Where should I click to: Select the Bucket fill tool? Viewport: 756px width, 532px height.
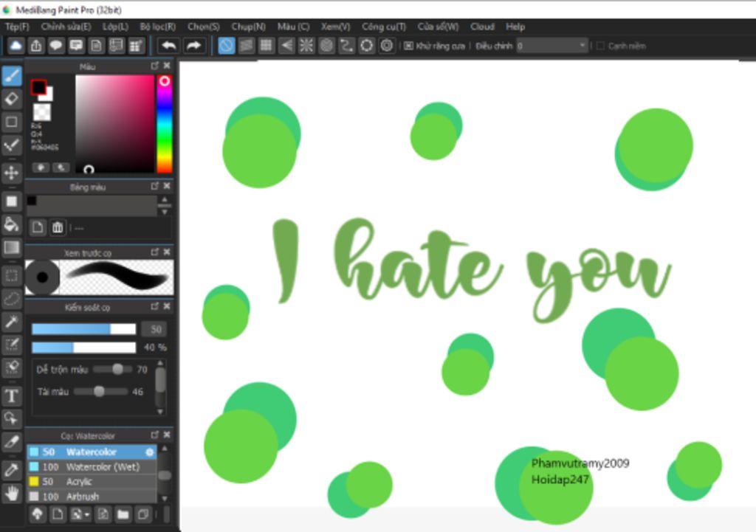coord(12,224)
